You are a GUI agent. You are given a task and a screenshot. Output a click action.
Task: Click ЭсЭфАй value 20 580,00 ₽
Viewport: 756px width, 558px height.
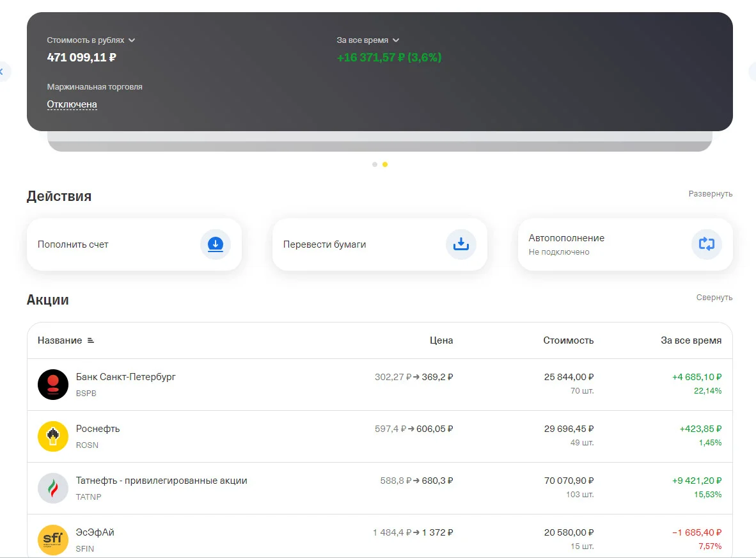[x=569, y=532]
